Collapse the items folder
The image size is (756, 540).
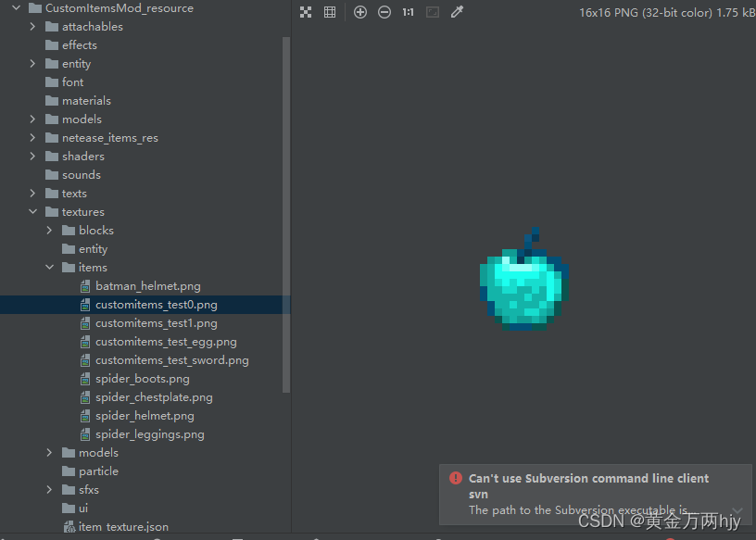pyautogui.click(x=50, y=268)
